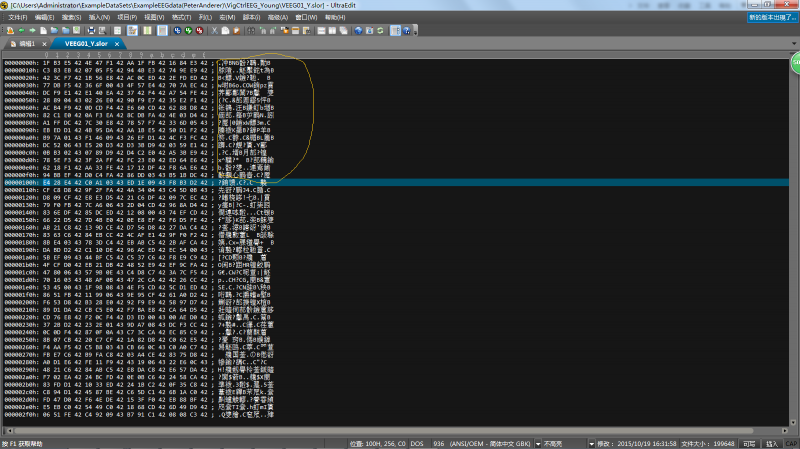This screenshot has width=800, height=449.
Task: Open Find with the binoculars icon
Action: click(251, 31)
